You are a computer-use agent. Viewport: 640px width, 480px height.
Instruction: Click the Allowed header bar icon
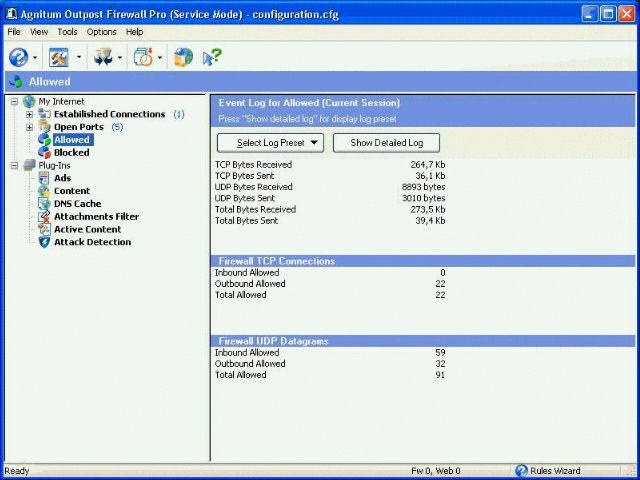pyautogui.click(x=16, y=81)
